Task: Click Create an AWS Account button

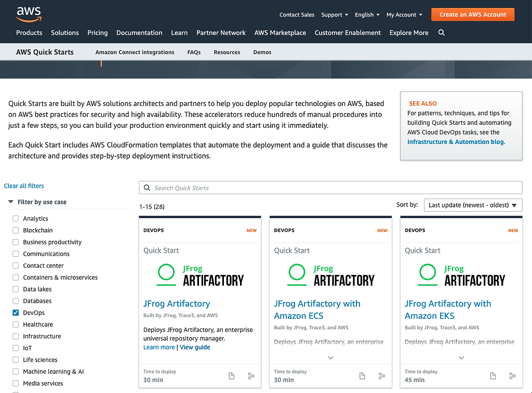Action: pos(472,15)
